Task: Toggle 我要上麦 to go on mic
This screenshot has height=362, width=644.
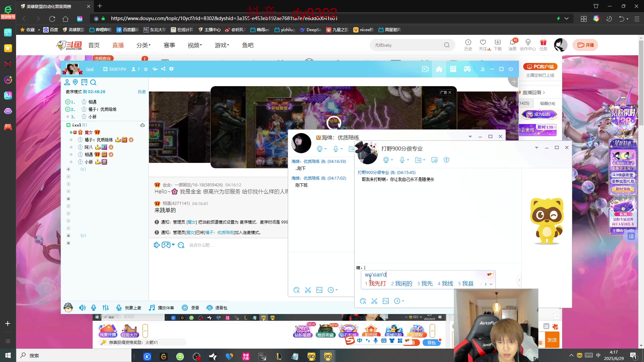Action: [128, 308]
